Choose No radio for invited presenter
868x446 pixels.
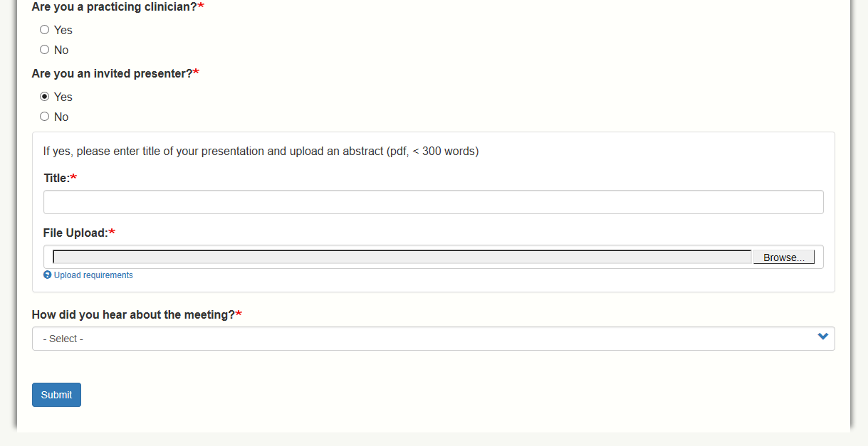pyautogui.click(x=45, y=117)
